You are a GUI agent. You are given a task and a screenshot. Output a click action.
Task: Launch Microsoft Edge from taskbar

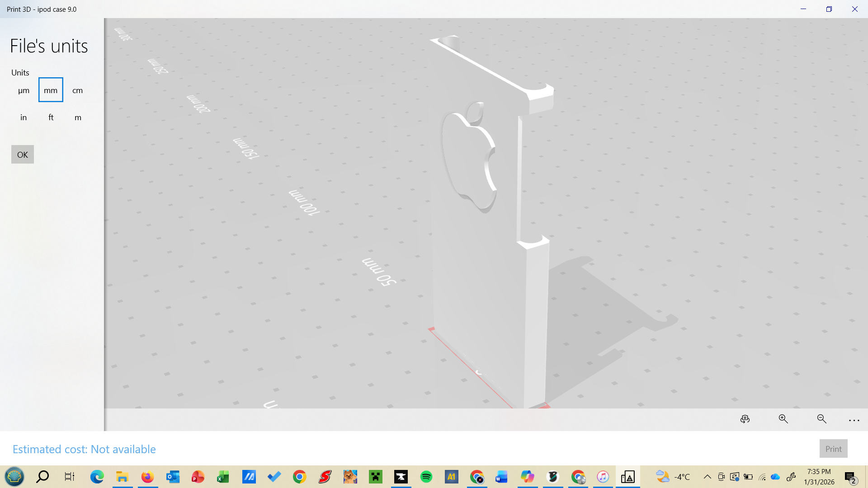(97, 477)
